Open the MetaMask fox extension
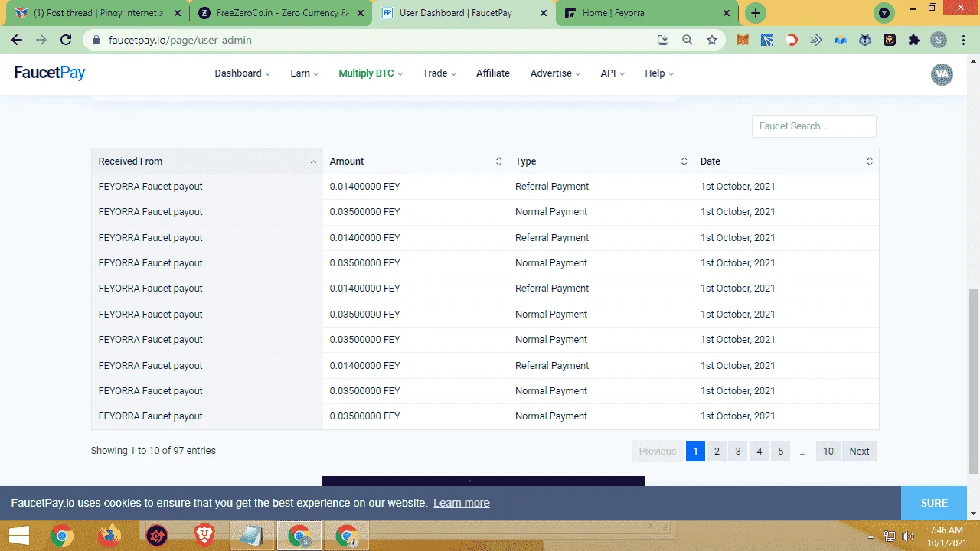The height and width of the screenshot is (551, 980). click(x=743, y=40)
